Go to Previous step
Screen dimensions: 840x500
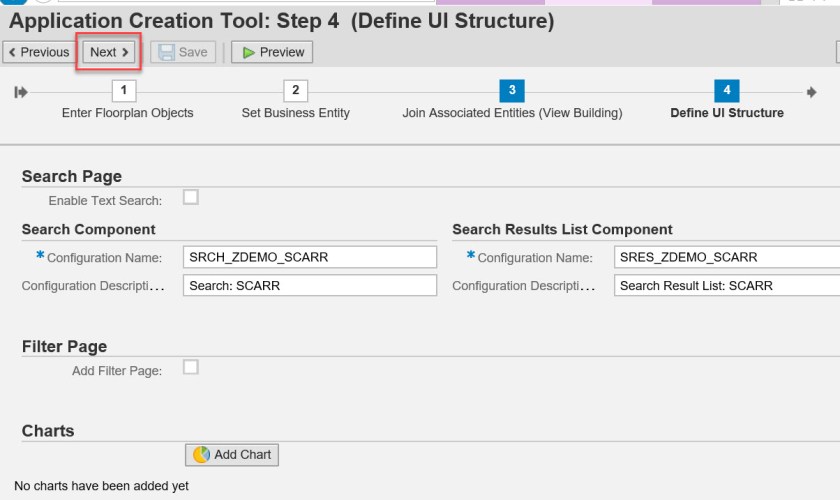coord(39,52)
